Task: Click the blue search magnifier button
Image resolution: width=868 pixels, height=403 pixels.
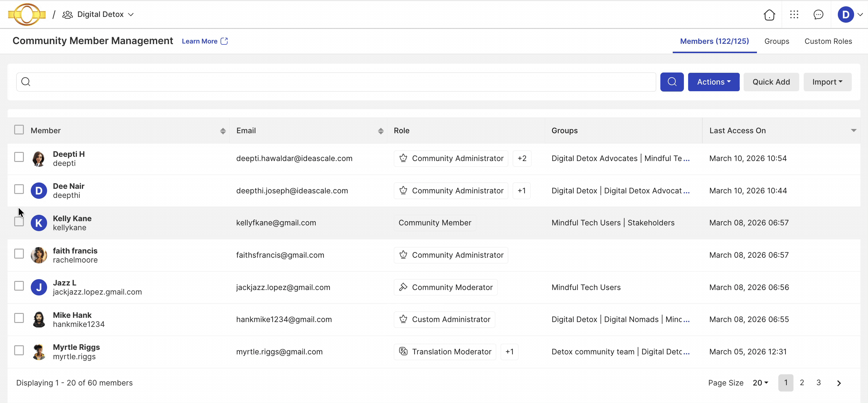Action: click(672, 82)
